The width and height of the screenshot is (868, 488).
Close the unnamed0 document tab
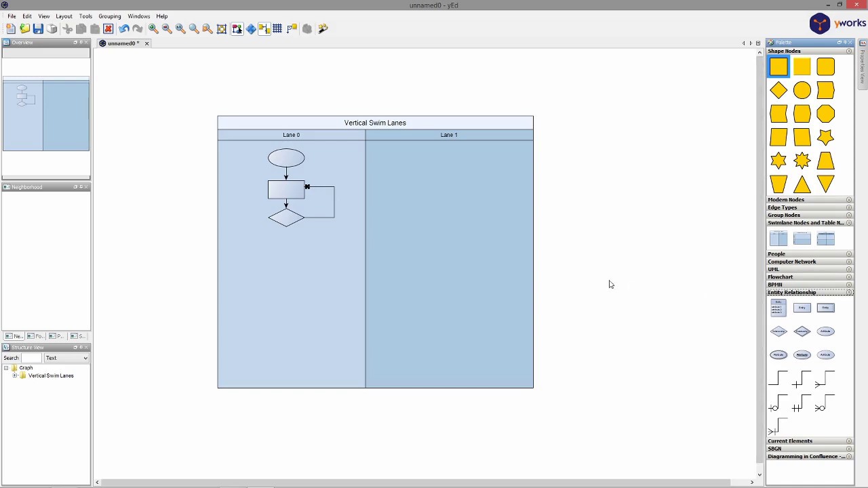146,43
